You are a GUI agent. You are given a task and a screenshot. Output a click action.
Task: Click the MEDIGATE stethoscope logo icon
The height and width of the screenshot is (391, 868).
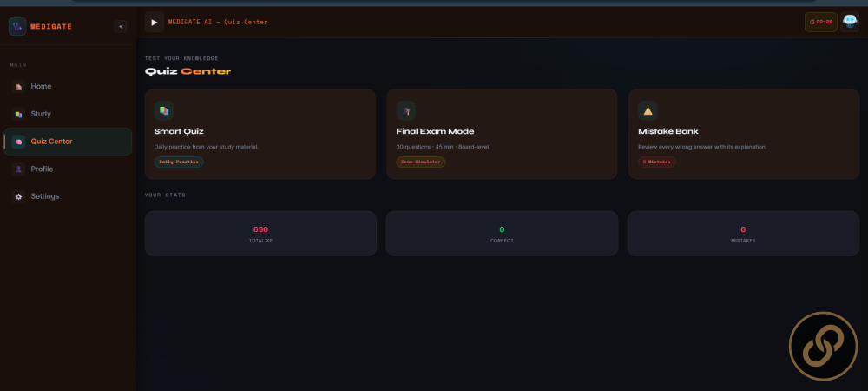click(17, 27)
